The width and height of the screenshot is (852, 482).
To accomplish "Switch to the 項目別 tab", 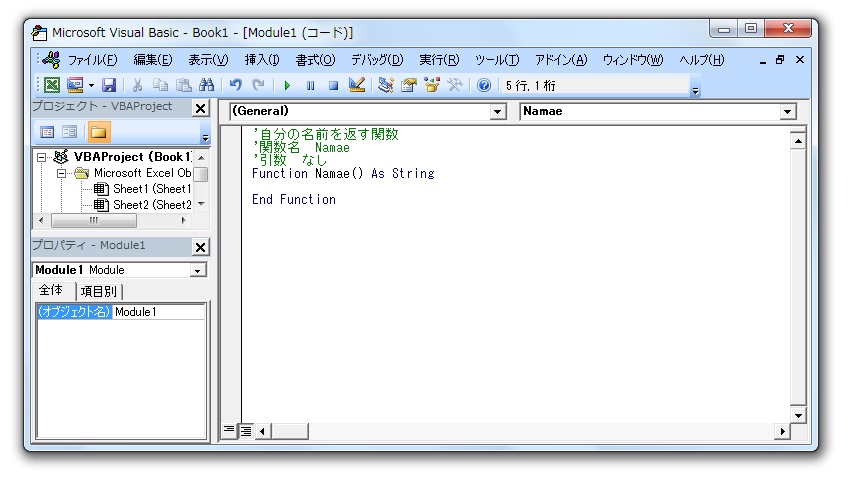I will [99, 291].
